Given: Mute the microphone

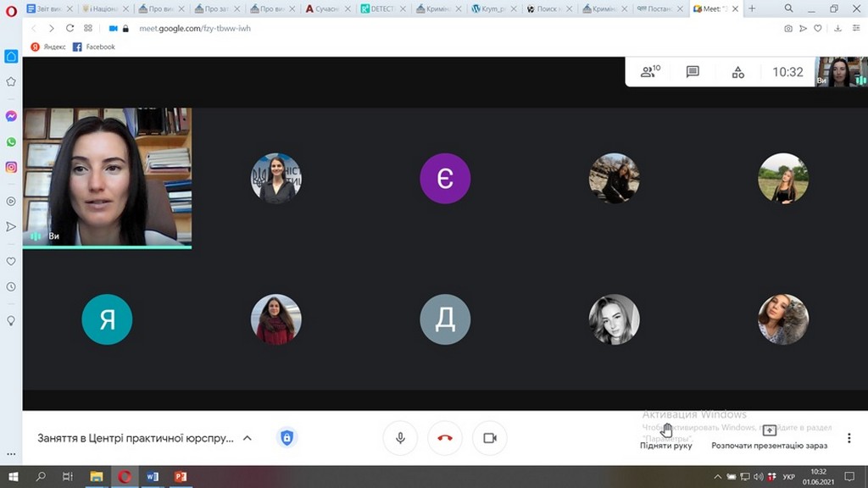Looking at the screenshot, I should click(x=400, y=438).
